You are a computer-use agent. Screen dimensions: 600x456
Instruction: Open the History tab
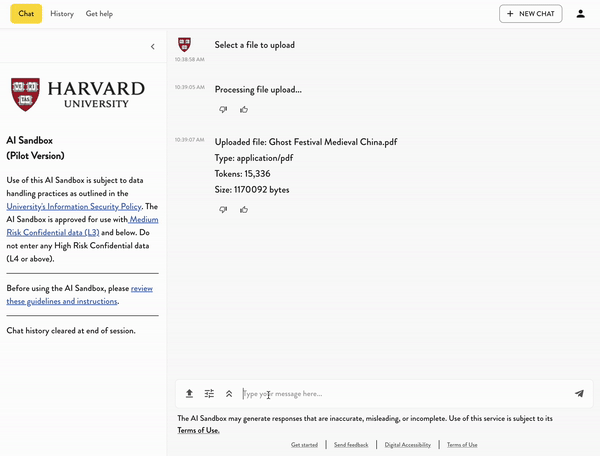(62, 14)
